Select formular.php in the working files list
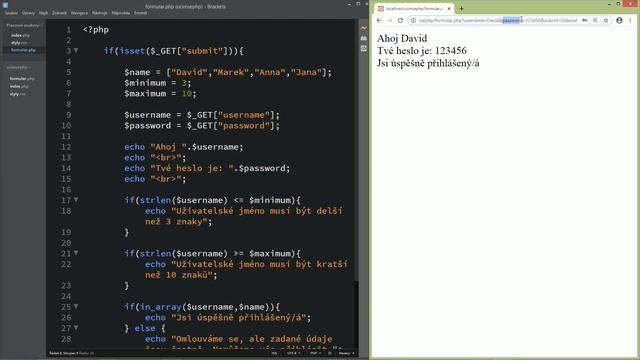Screen dimensions: 640x360 click(x=23, y=50)
